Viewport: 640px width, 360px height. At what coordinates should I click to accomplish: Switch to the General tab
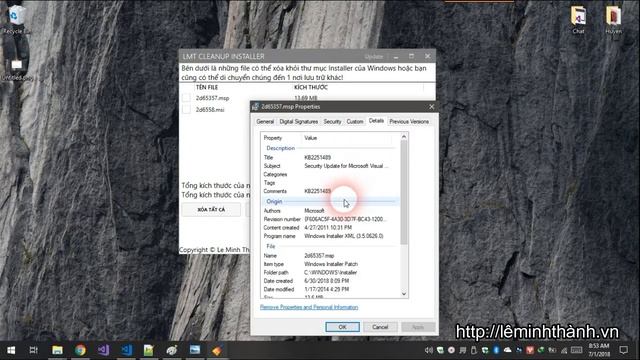point(265,122)
